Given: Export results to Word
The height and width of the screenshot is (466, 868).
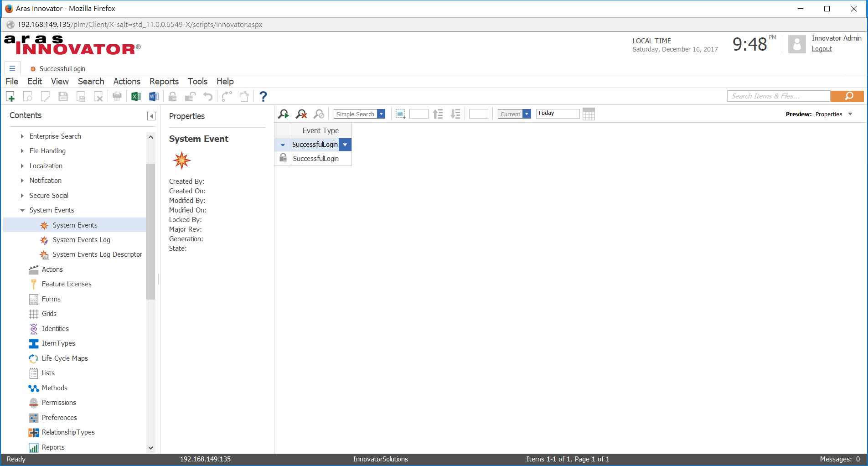Looking at the screenshot, I should (154, 96).
